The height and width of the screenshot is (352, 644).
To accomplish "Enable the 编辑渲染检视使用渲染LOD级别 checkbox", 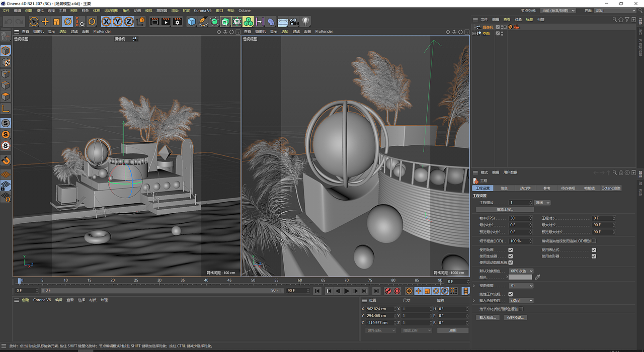I will 594,241.
